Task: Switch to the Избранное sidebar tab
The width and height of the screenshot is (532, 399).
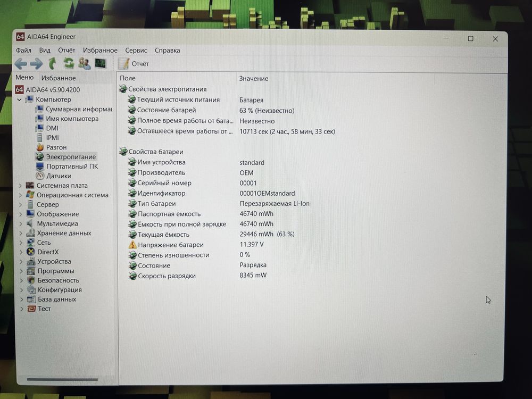Action: [x=59, y=78]
